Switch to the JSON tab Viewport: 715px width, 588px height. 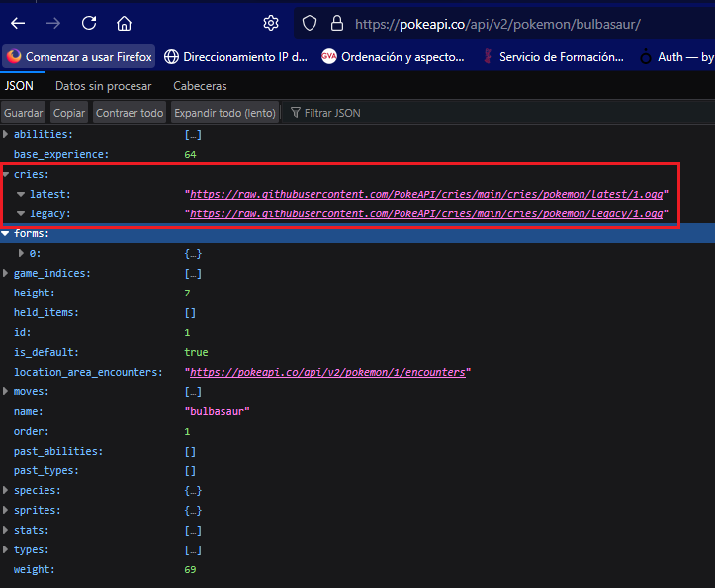click(19, 86)
